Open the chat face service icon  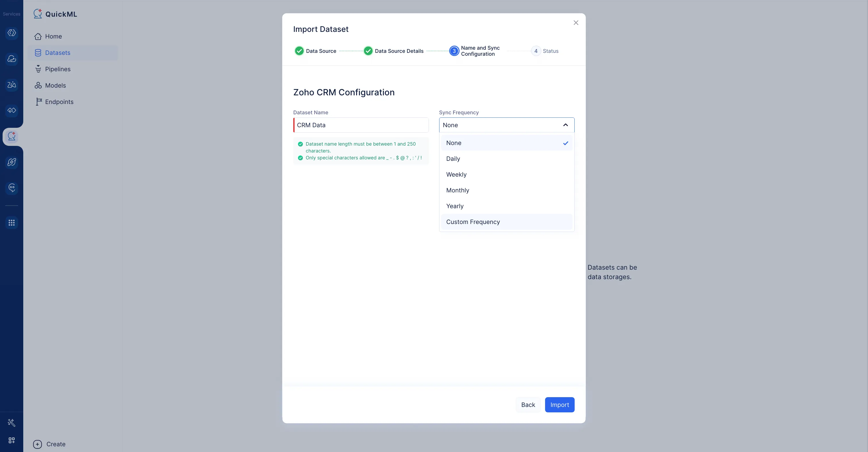[12, 188]
